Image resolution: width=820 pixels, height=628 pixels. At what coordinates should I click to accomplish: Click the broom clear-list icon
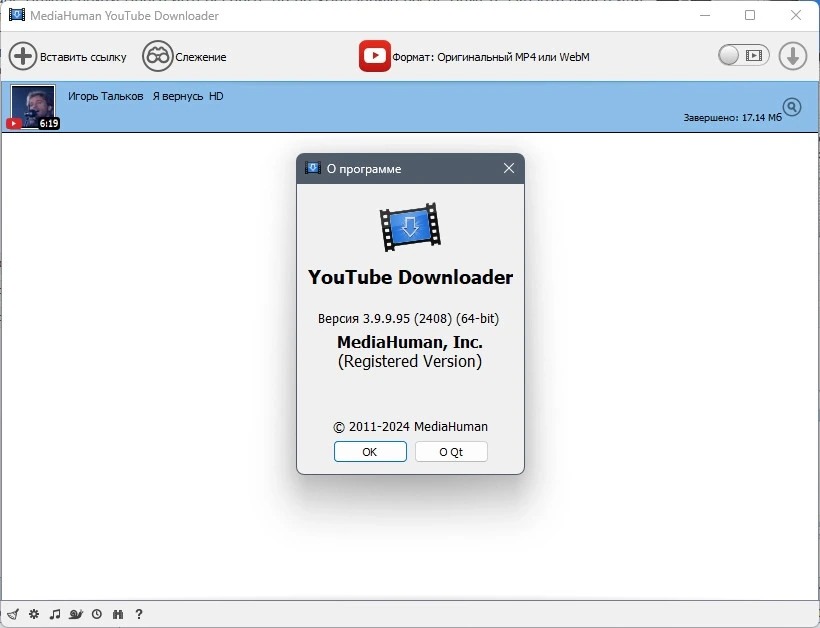13,614
